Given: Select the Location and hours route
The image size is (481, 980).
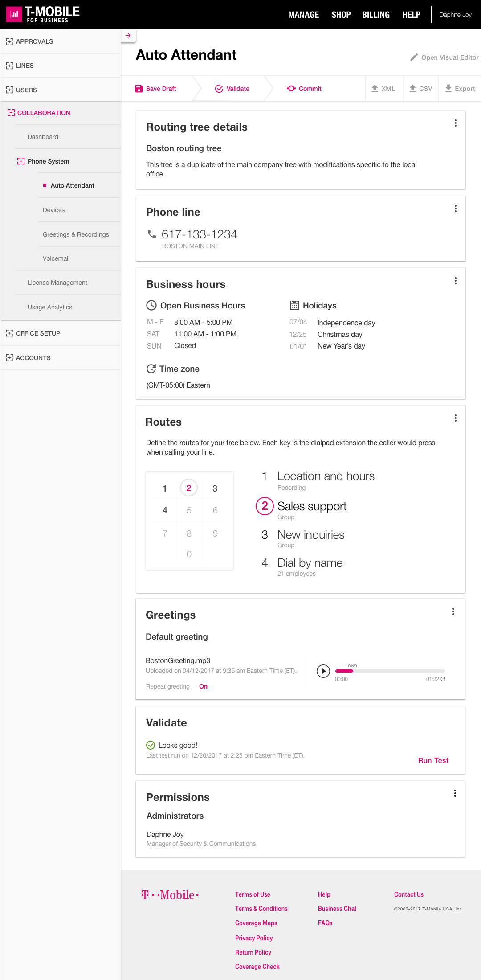Looking at the screenshot, I should pyautogui.click(x=326, y=476).
